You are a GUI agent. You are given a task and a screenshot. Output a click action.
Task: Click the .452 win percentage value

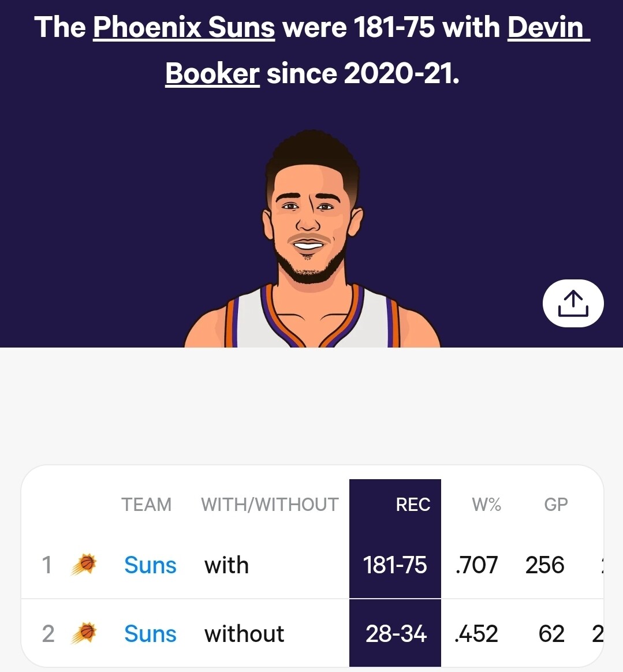click(476, 633)
